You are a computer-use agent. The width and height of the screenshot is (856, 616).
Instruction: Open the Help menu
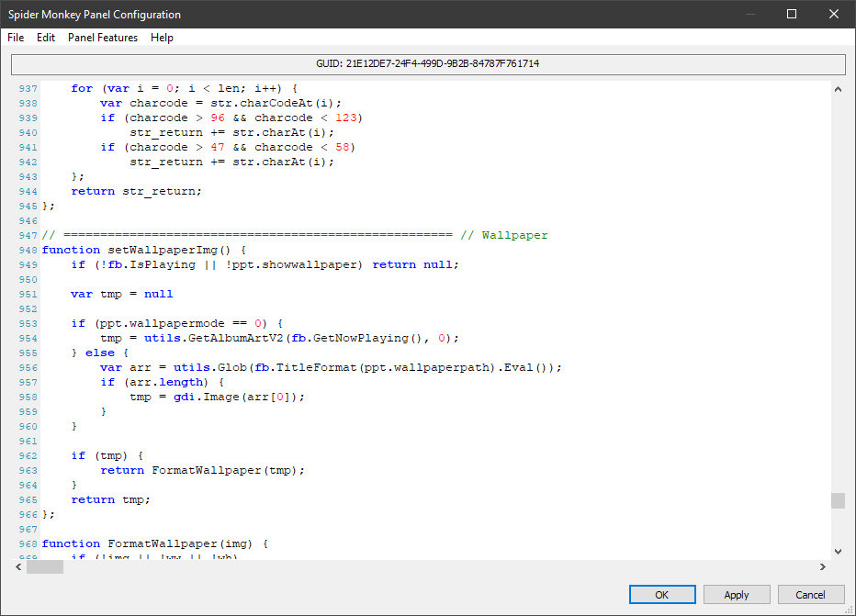(x=162, y=38)
